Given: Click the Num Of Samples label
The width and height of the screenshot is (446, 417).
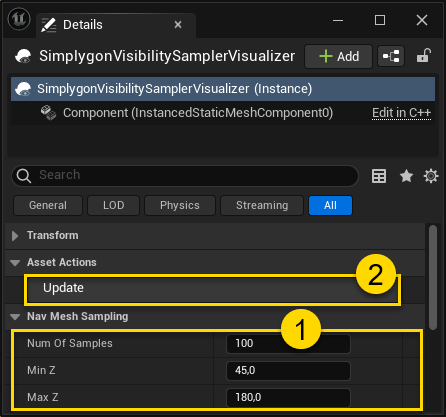Looking at the screenshot, I should 70,343.
